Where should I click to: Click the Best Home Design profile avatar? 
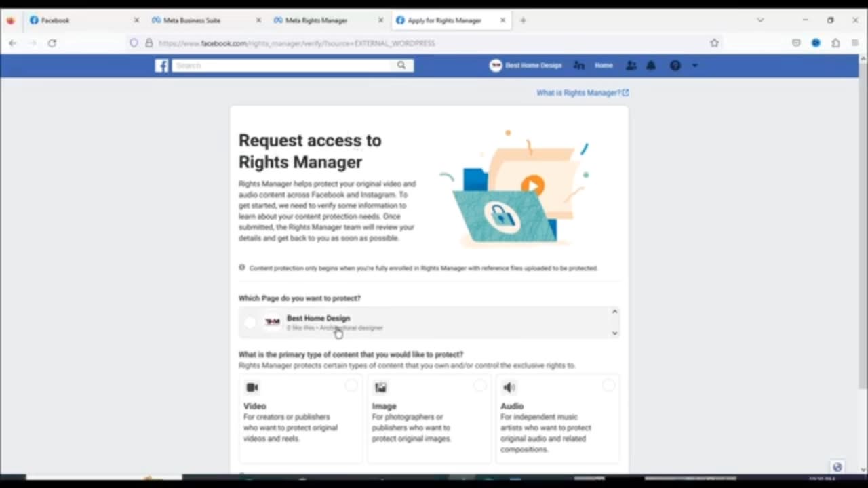click(496, 66)
